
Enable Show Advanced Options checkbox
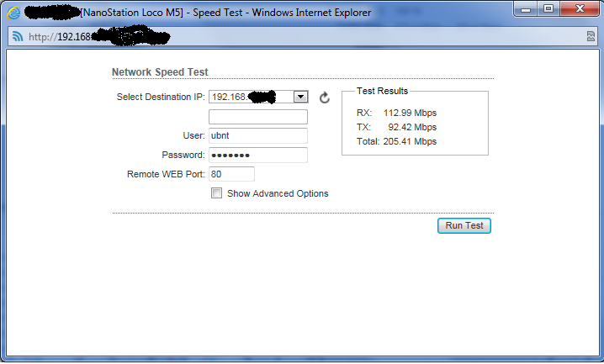216,193
